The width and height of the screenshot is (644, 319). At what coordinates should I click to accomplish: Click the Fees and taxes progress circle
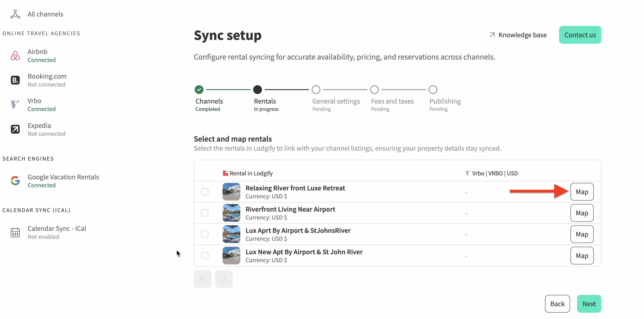(374, 90)
